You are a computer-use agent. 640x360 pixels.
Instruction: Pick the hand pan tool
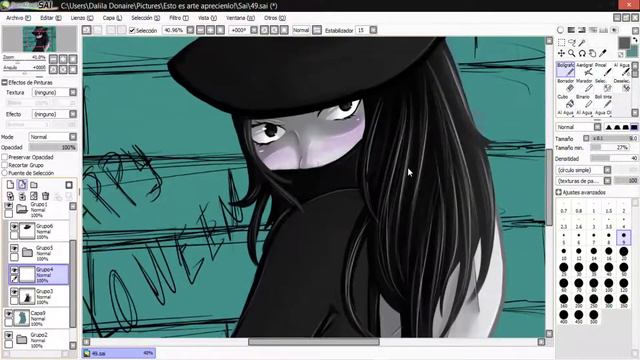tap(592, 53)
